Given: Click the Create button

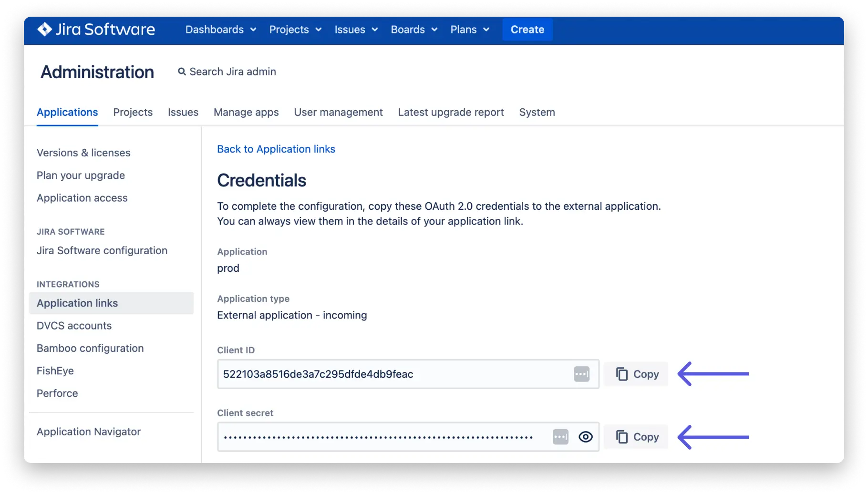Looking at the screenshot, I should (527, 30).
